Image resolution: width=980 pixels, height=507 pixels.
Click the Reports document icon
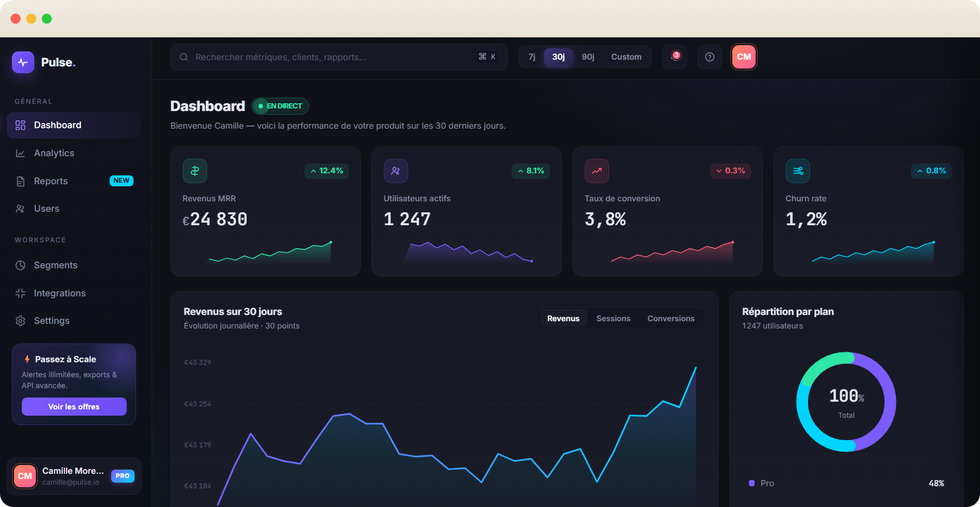click(20, 181)
